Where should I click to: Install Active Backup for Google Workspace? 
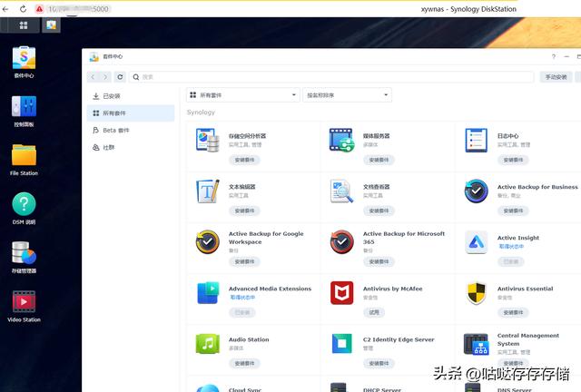[x=244, y=261]
